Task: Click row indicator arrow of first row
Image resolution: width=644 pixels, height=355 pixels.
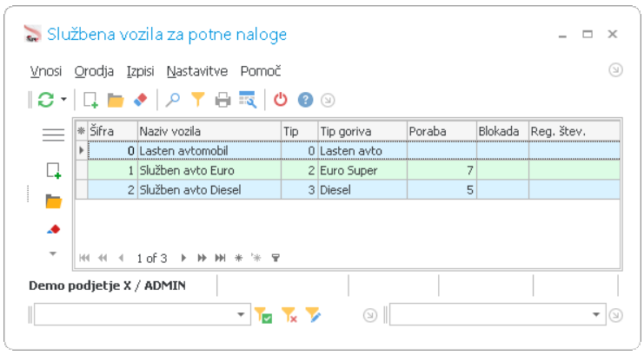Action: pos(82,151)
